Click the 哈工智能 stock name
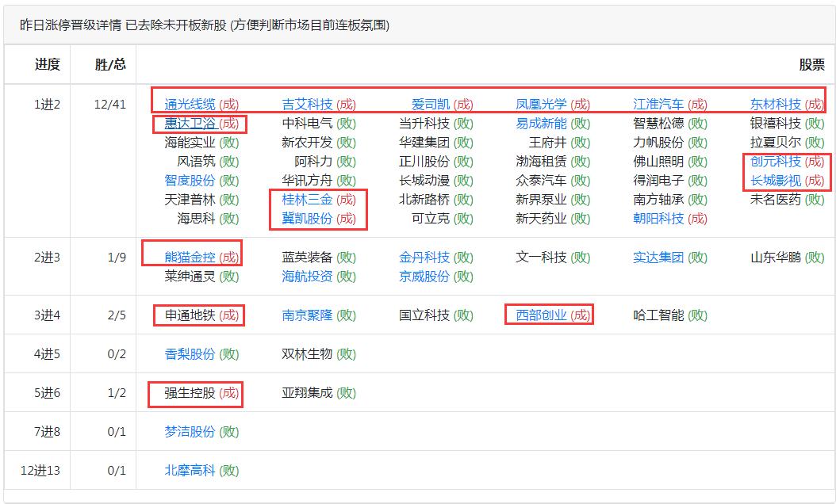 [658, 315]
